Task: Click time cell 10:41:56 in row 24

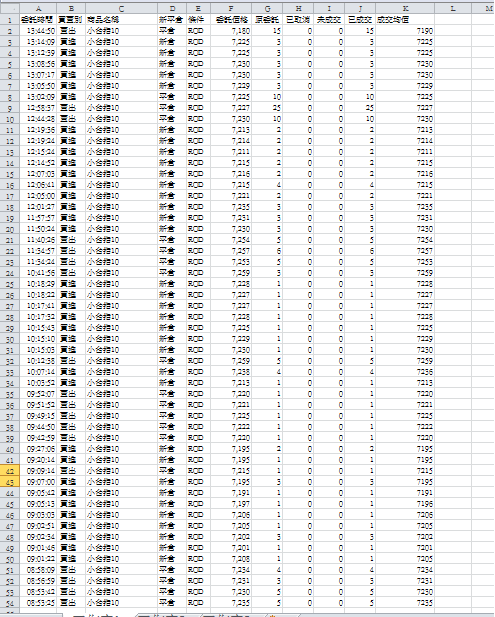Action: [x=38, y=273]
